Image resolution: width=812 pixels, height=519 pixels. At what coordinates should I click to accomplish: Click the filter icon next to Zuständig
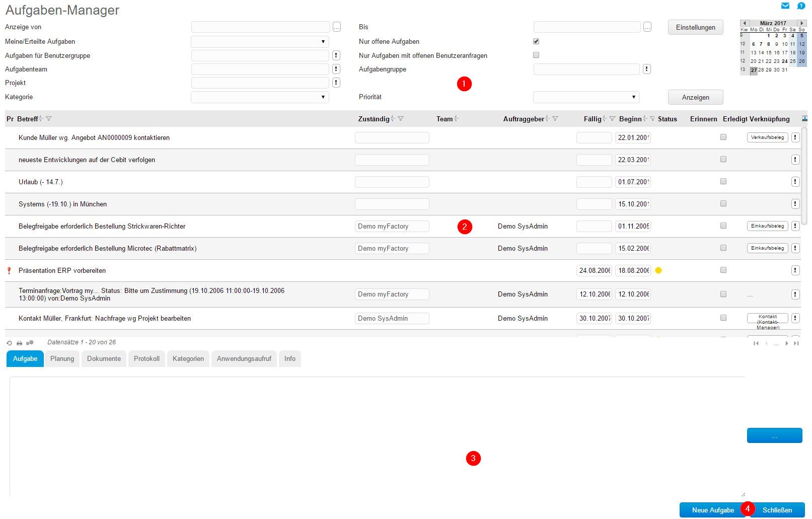click(401, 119)
